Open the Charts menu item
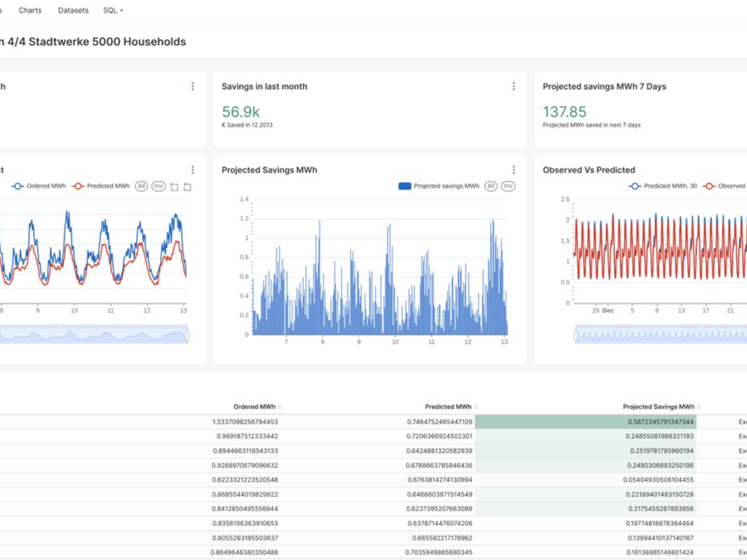 click(30, 11)
